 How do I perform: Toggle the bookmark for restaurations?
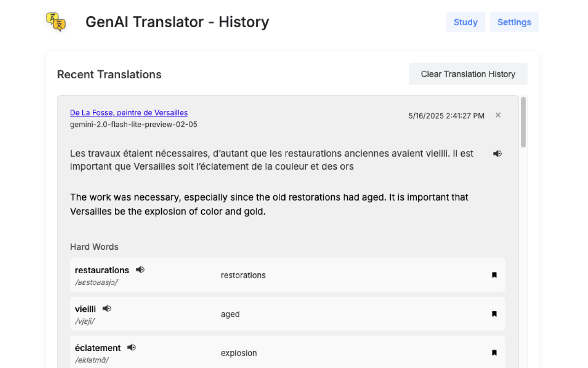tap(494, 275)
